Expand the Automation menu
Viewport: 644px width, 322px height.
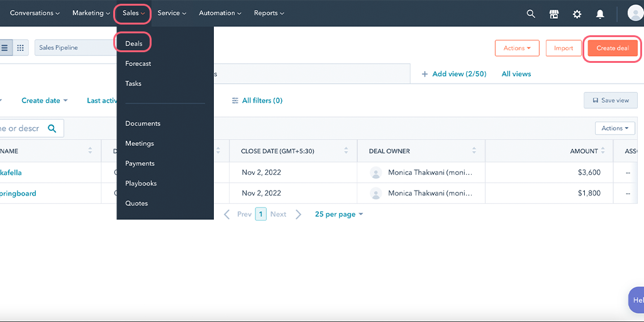tap(220, 13)
